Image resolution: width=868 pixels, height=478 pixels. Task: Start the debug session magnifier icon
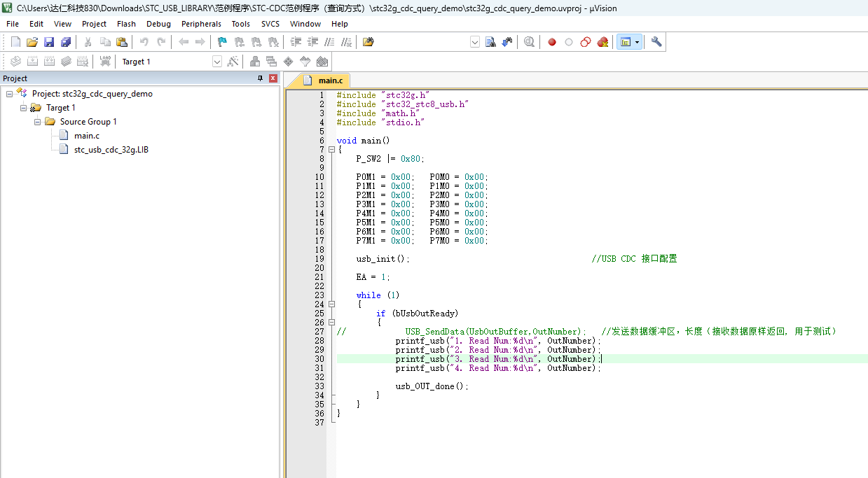pos(529,42)
